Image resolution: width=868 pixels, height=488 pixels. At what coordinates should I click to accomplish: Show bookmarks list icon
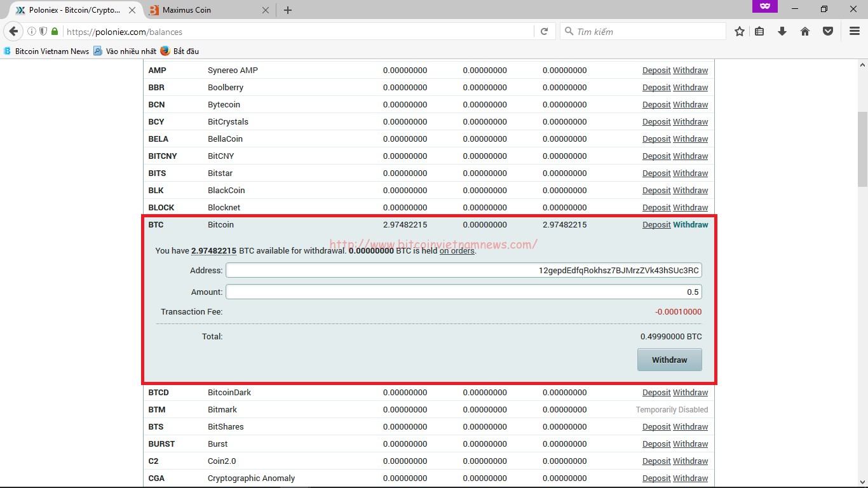759,31
